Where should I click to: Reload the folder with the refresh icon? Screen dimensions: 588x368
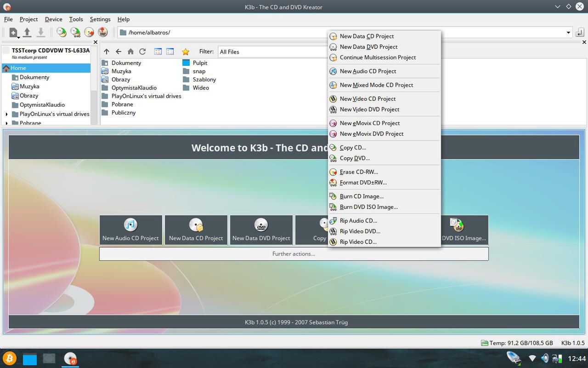pos(142,52)
